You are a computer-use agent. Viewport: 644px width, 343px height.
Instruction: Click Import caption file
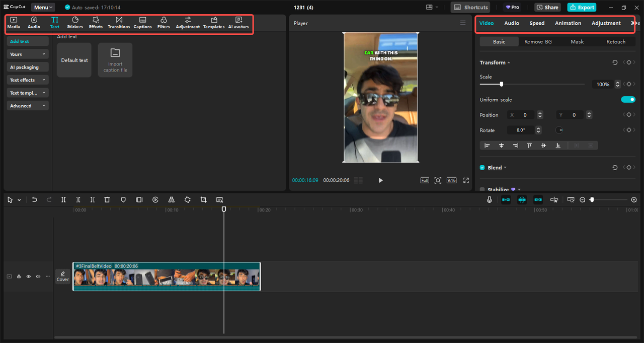click(115, 60)
